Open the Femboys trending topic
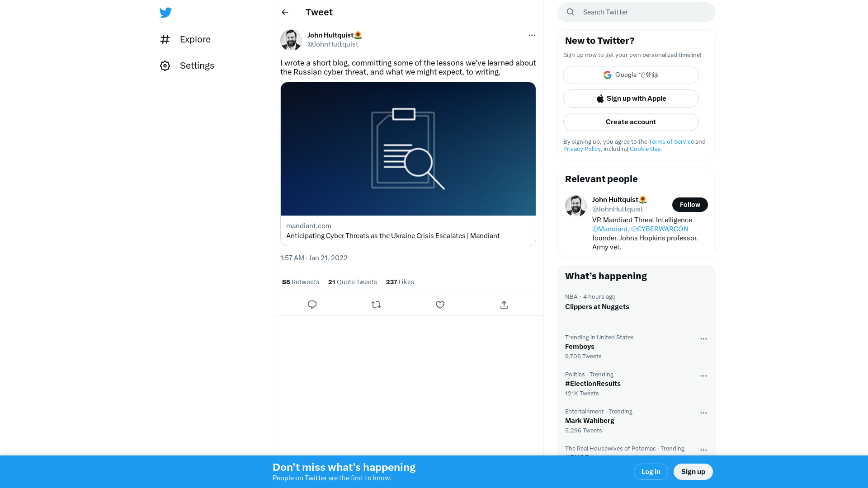This screenshot has width=868, height=488. [x=580, y=347]
